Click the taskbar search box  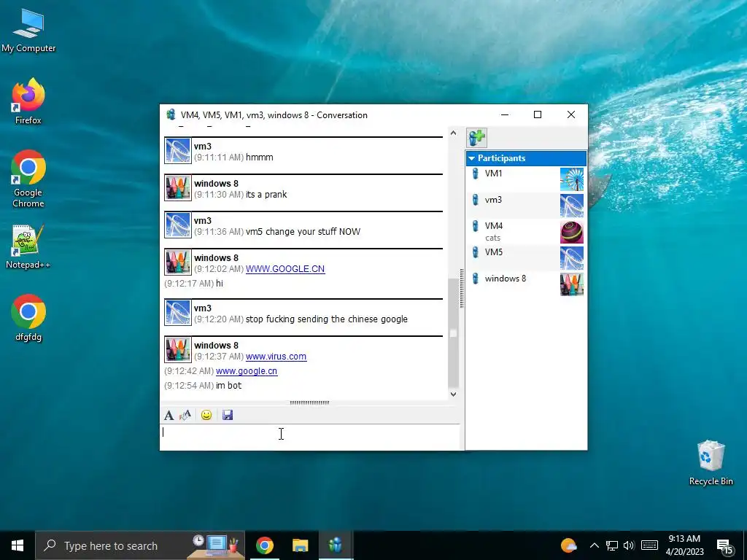(140, 545)
